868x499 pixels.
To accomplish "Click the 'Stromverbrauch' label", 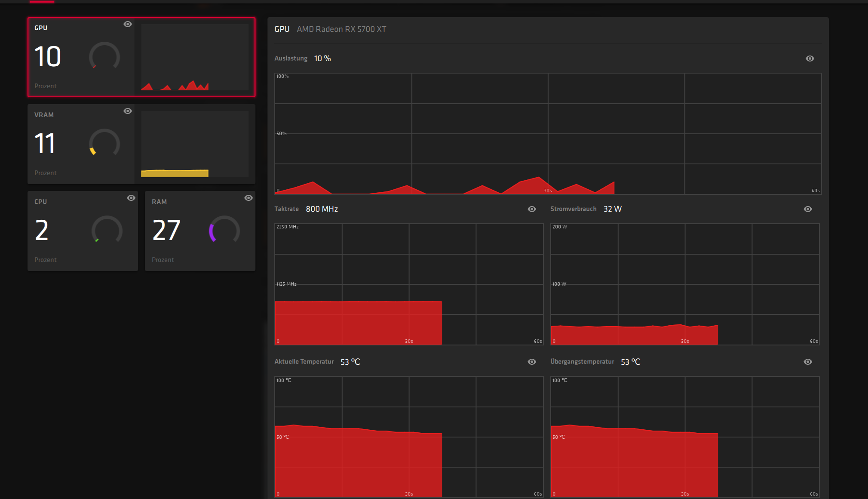I will (x=574, y=209).
